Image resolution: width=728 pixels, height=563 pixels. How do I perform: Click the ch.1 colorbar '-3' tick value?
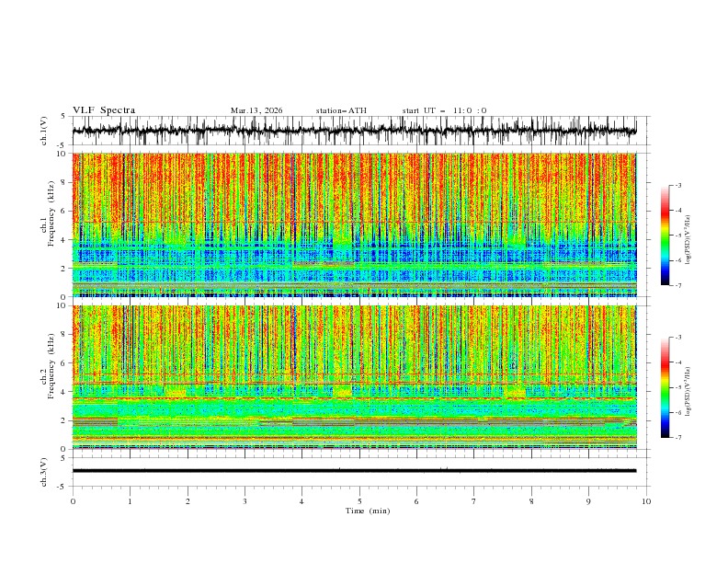click(677, 185)
